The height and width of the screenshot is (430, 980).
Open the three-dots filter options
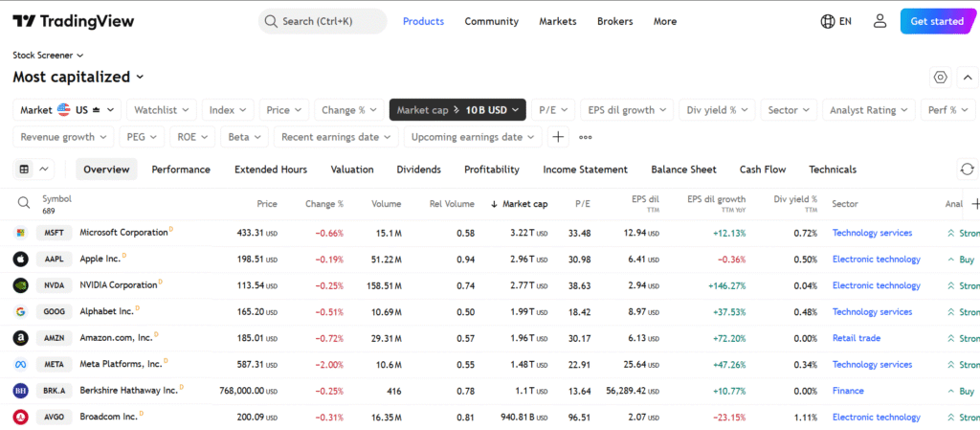pos(585,137)
